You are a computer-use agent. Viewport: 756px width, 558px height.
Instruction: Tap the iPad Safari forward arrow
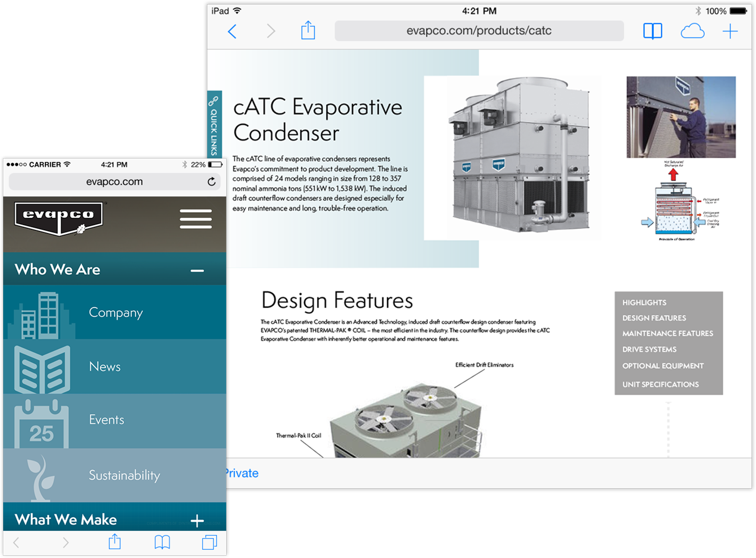[x=271, y=31]
